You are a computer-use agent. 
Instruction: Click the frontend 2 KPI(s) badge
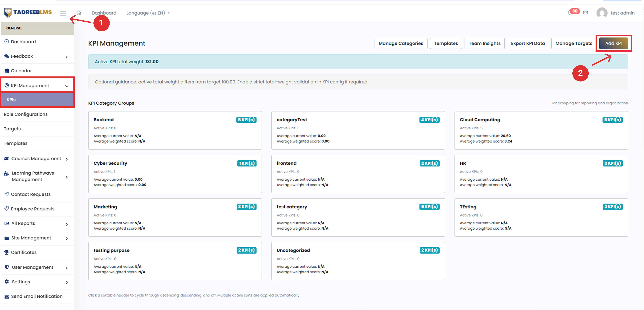(430, 163)
